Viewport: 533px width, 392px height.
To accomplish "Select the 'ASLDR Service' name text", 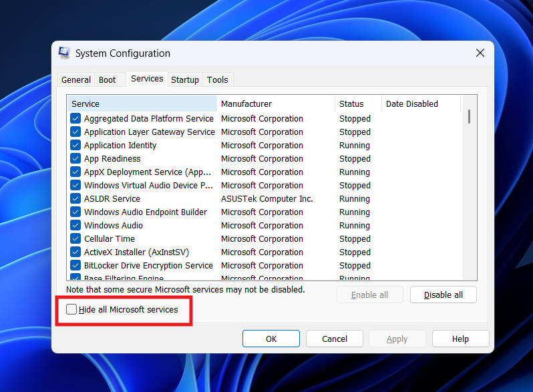I will pos(112,198).
